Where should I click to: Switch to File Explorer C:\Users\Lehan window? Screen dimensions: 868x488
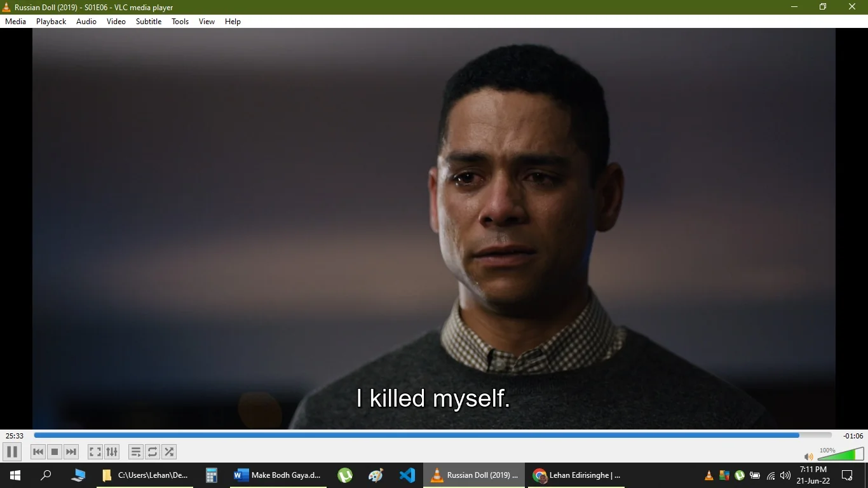[146, 475]
